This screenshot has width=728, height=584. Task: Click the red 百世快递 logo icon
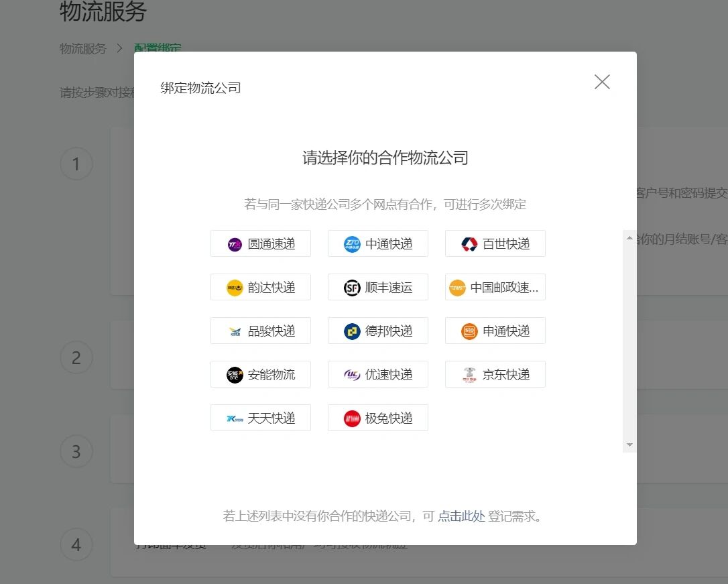coord(469,244)
